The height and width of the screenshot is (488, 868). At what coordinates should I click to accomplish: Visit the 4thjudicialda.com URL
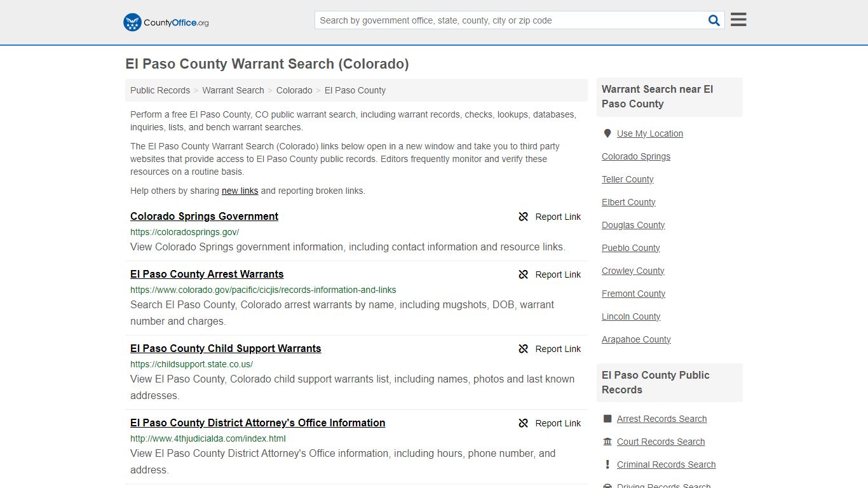[x=208, y=438]
